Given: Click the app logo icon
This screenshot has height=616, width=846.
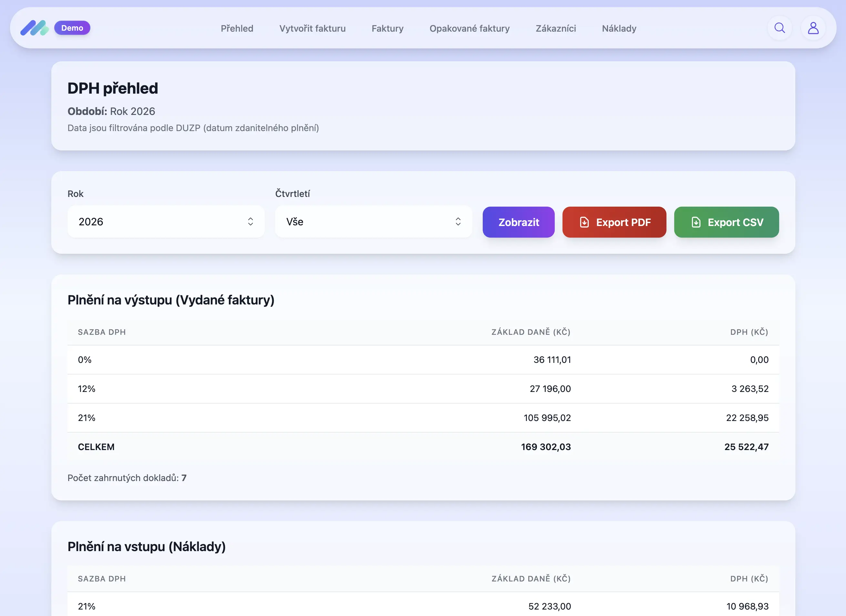Looking at the screenshot, I should [34, 28].
